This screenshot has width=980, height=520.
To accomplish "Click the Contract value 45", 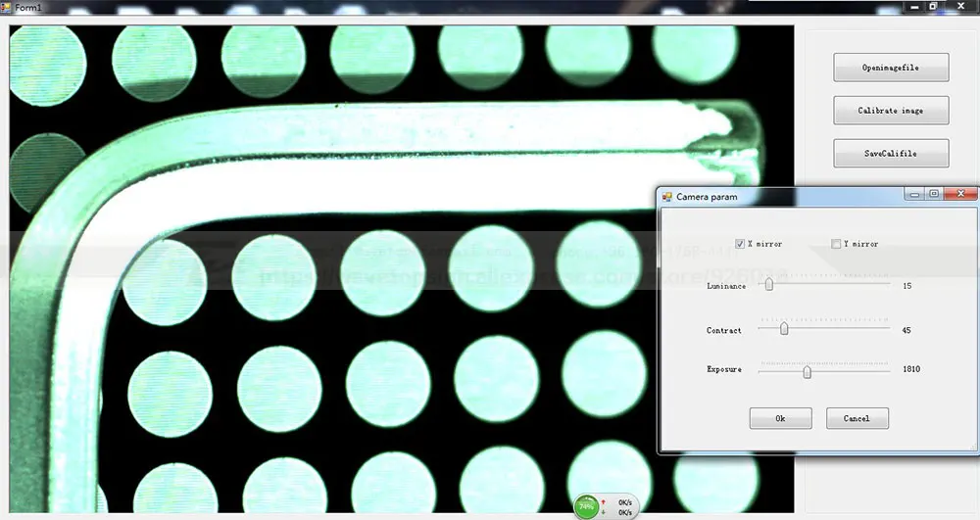I will (906, 330).
